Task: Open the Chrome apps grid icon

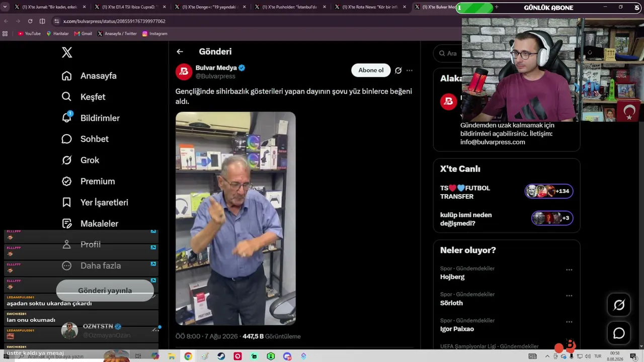Action: point(5,34)
